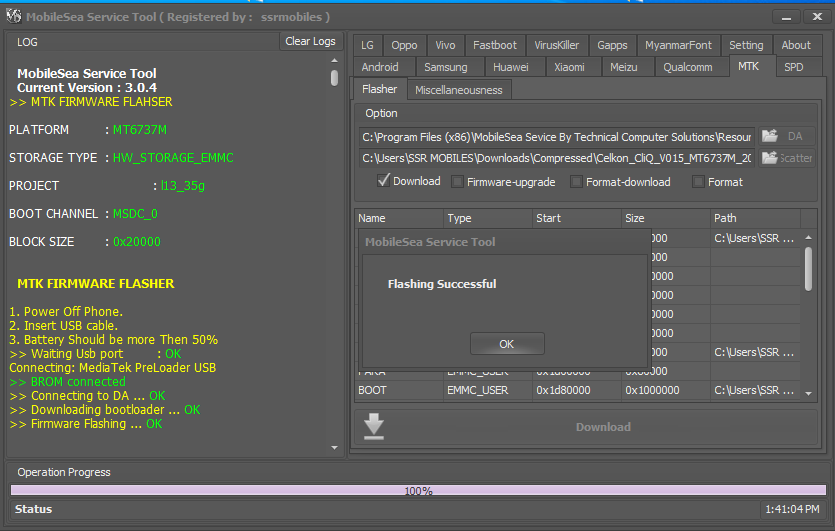Click the Type column header

pyautogui.click(x=488, y=218)
